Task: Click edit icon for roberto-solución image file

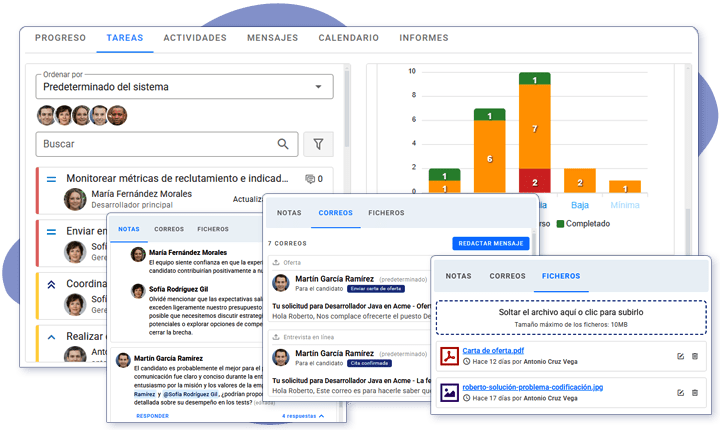Action: 681,392
